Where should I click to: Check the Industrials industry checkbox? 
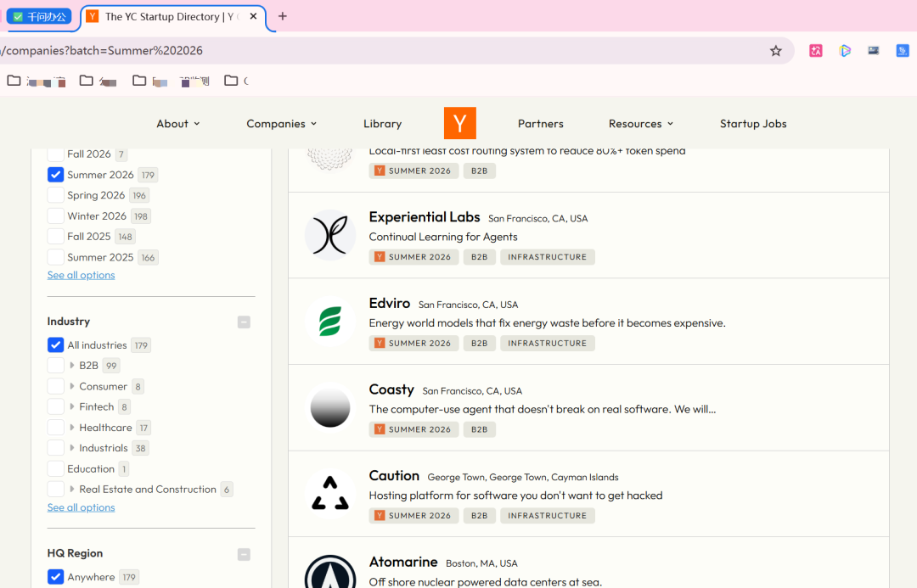tap(55, 448)
